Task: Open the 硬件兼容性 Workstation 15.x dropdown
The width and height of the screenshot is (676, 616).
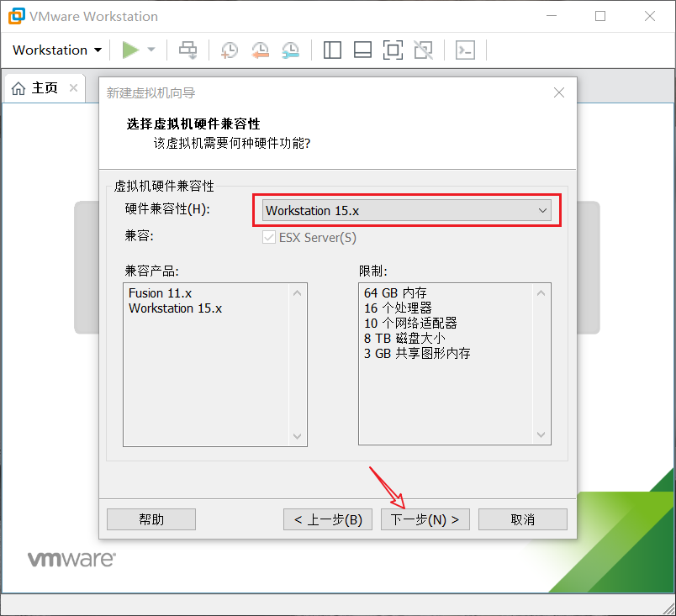Action: click(x=407, y=210)
